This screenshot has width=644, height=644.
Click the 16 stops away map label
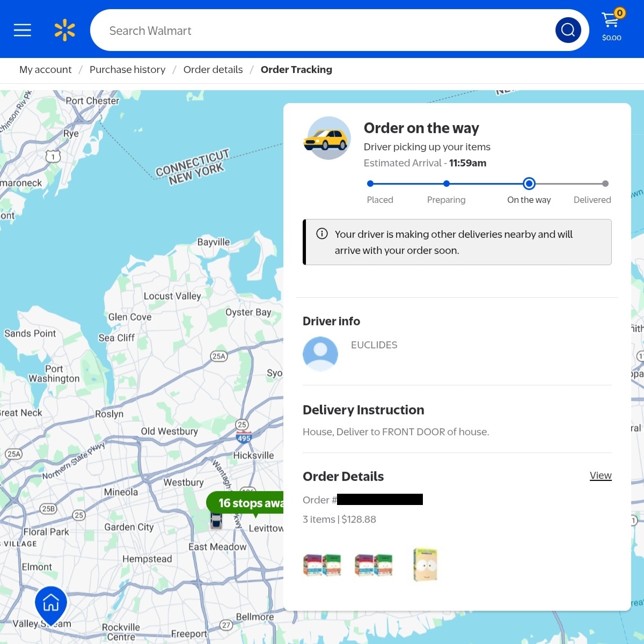click(247, 503)
